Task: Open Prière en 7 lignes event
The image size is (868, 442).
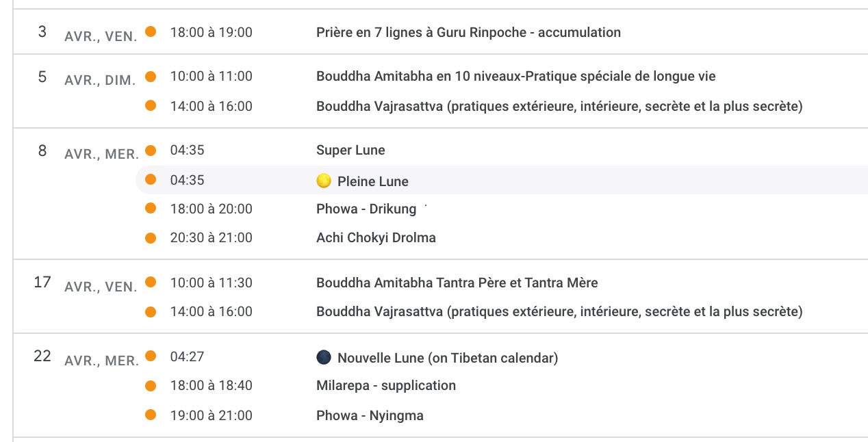Action: click(468, 32)
